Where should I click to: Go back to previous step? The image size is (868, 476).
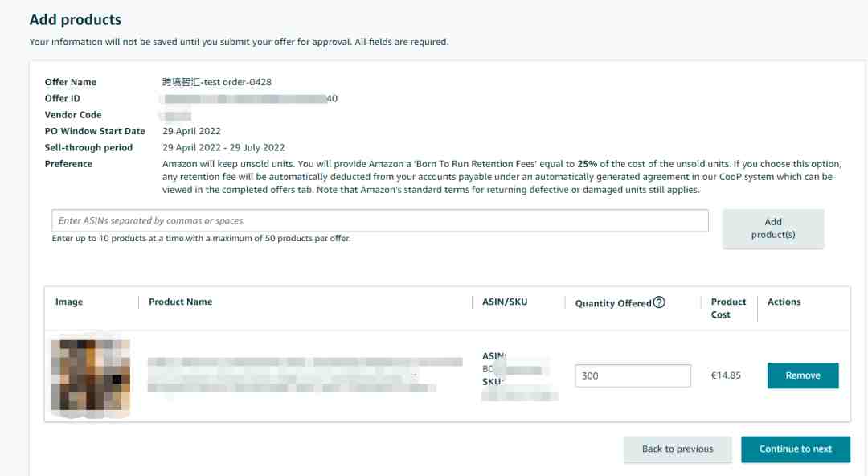pyautogui.click(x=678, y=449)
